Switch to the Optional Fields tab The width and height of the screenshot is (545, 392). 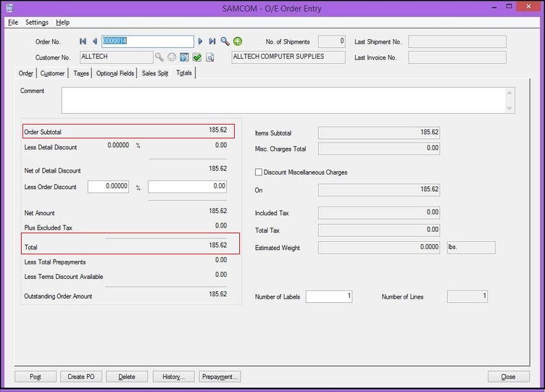pos(115,73)
